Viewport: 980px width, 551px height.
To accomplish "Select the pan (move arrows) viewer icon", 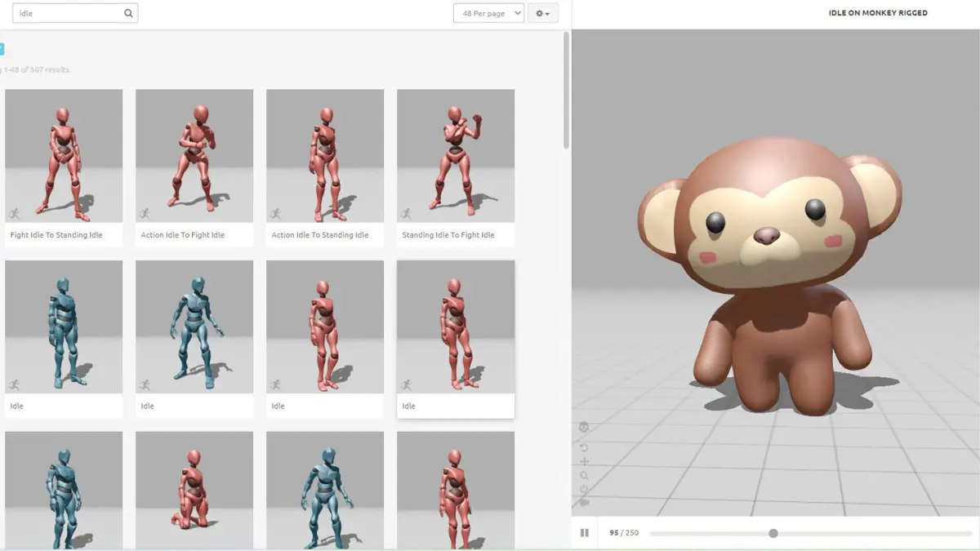I will pos(584,462).
